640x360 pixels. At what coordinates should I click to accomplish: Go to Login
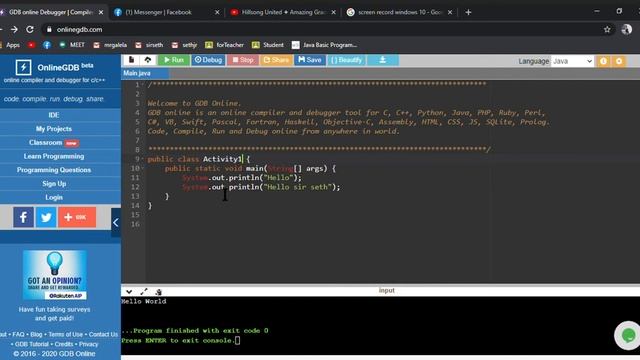click(x=54, y=198)
